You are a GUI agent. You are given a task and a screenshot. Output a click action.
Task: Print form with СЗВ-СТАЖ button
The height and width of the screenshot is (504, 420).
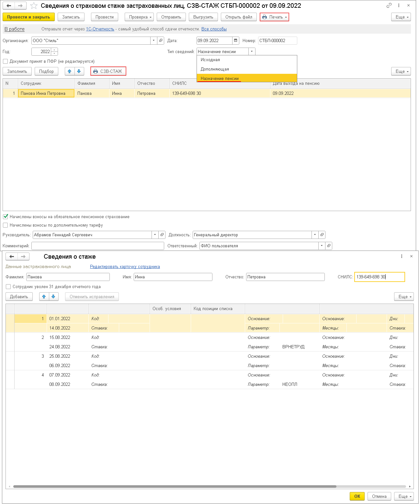coord(108,71)
